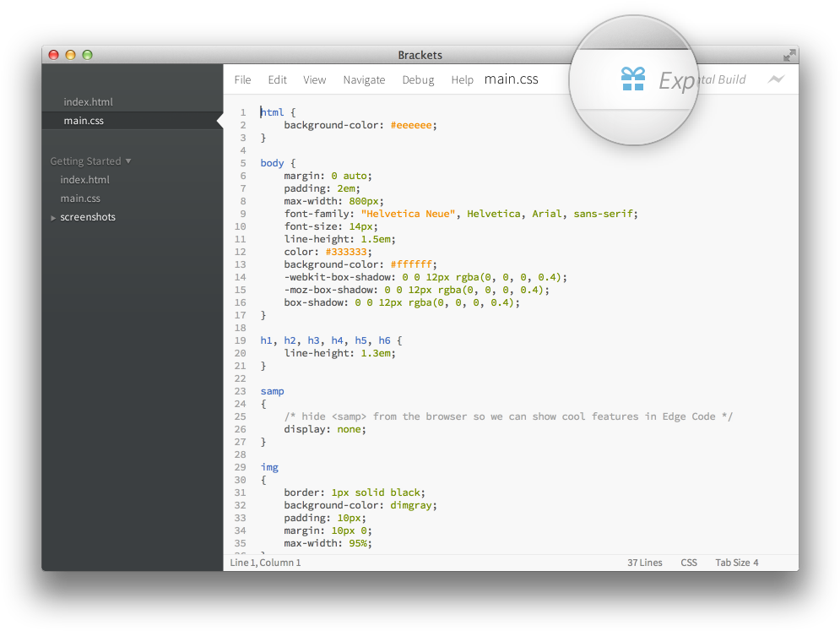Click the green zoom window button
The height and width of the screenshot is (631, 840).
[x=87, y=55]
